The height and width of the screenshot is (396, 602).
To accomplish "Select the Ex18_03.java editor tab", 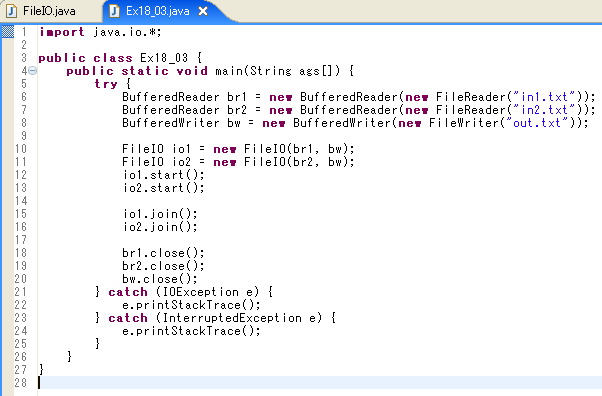I will [x=157, y=11].
